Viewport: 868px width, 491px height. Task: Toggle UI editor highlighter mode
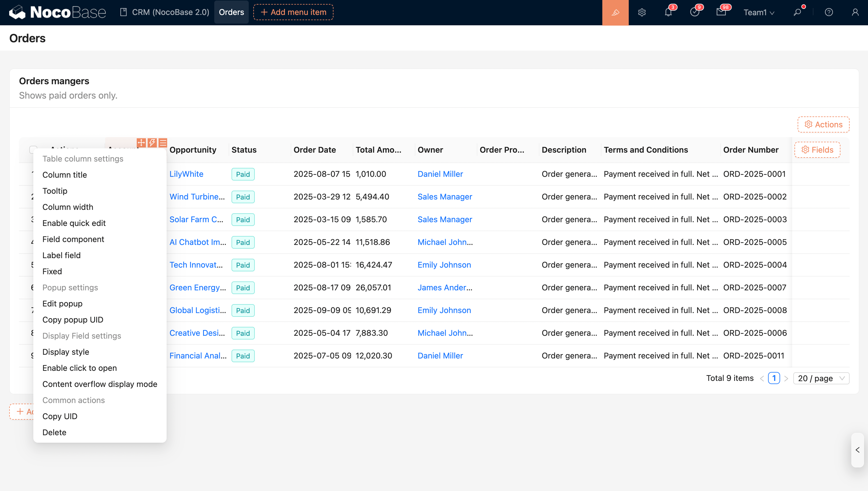coord(615,12)
